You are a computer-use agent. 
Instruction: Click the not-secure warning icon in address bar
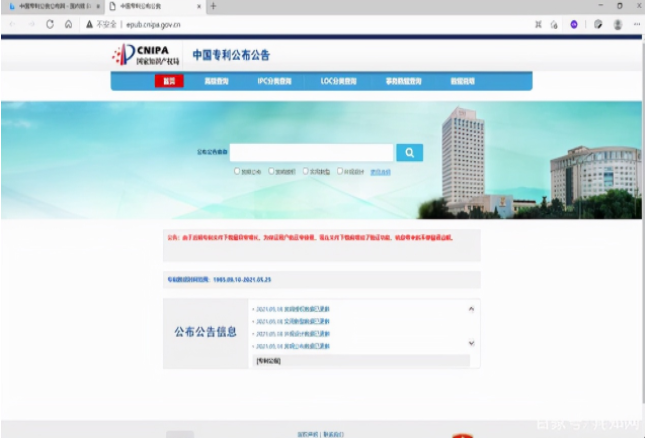90,24
